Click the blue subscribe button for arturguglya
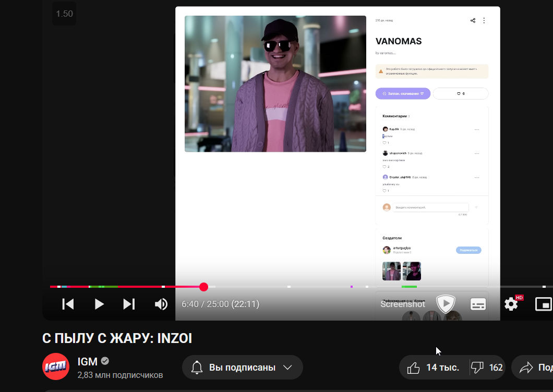 468,250
